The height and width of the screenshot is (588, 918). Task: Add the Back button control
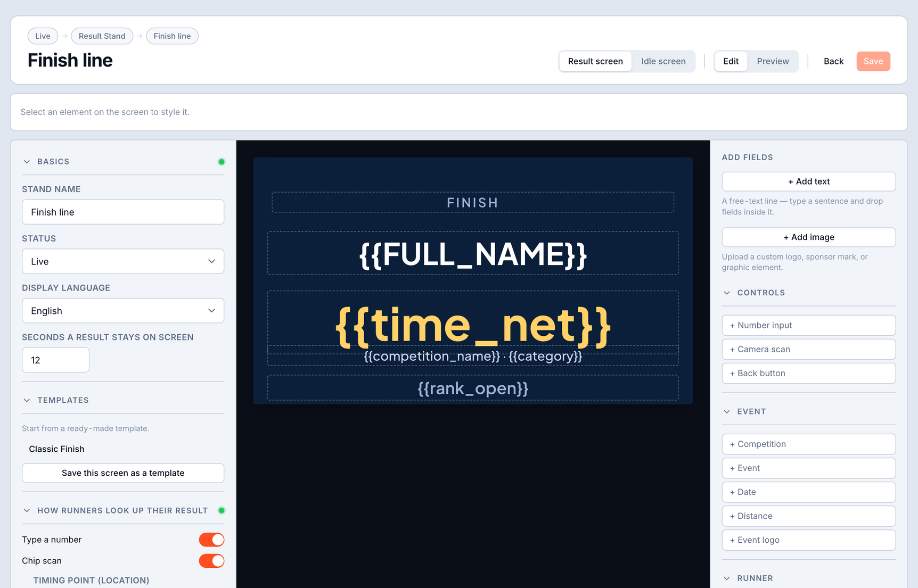click(x=809, y=373)
